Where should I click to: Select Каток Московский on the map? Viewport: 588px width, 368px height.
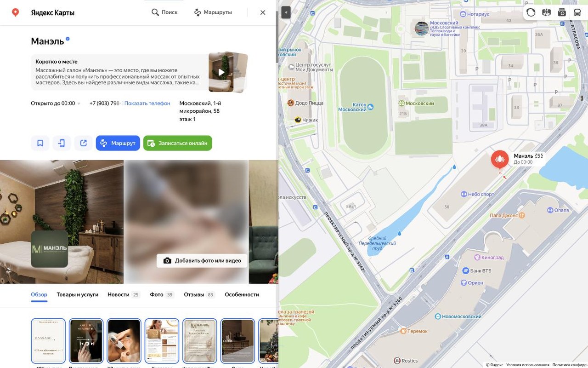pyautogui.click(x=356, y=107)
